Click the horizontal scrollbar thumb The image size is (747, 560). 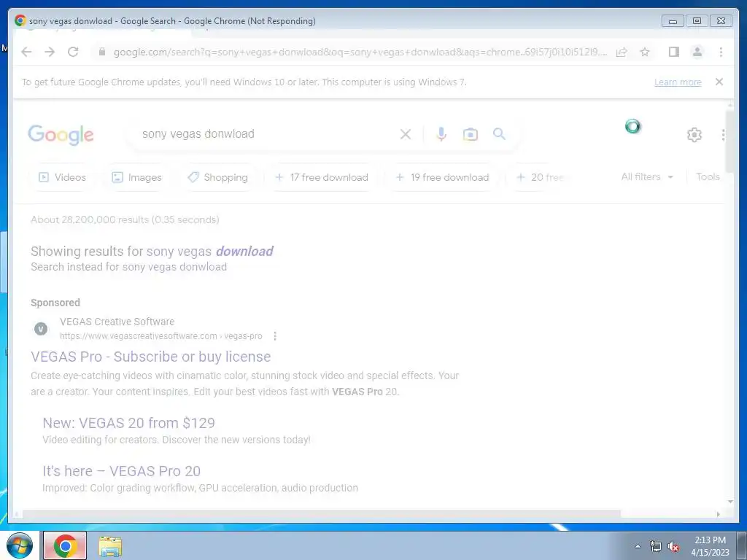322,514
